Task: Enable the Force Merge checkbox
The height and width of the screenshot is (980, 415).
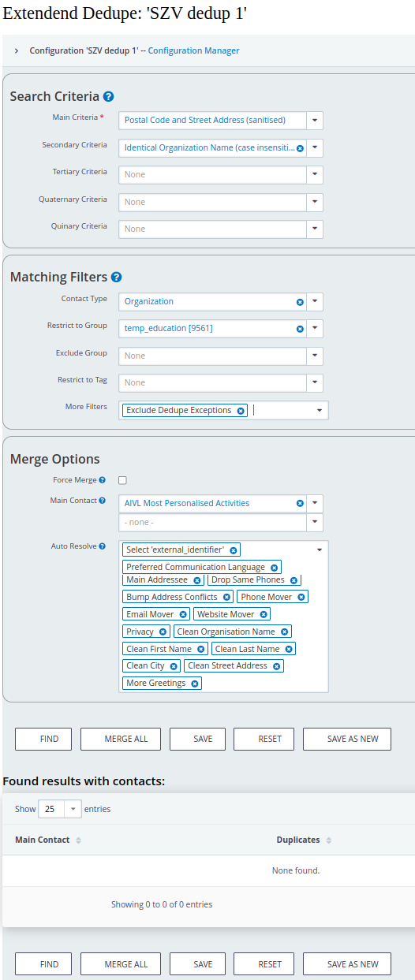Action: tap(122, 479)
